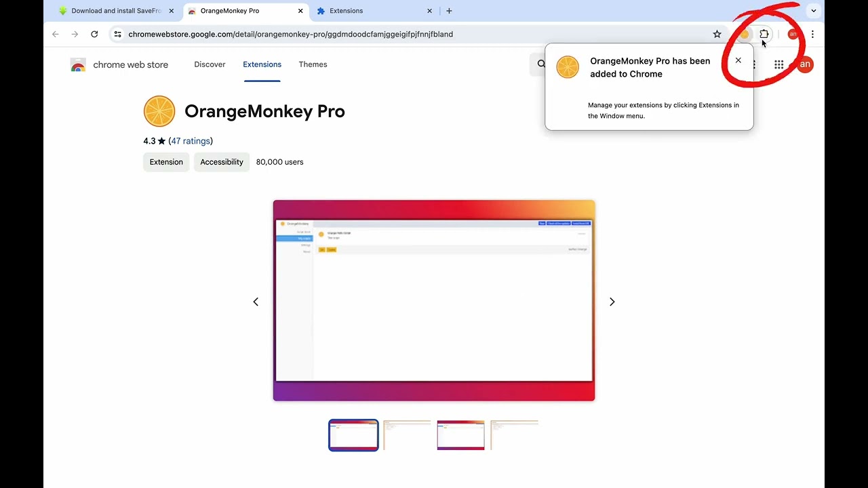
Task: Click the large screenshot preview image
Action: click(x=434, y=300)
